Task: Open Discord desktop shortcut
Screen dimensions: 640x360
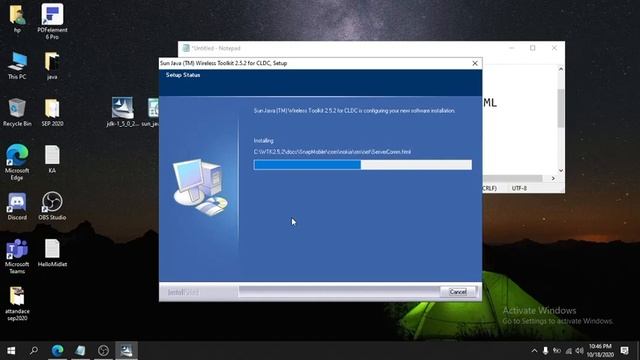Action: (17, 206)
